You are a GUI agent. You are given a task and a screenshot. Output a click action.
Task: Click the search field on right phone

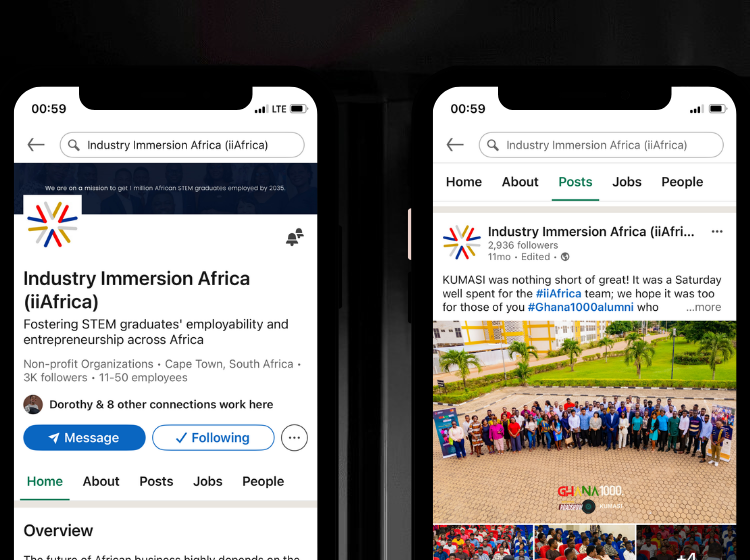[x=601, y=145]
